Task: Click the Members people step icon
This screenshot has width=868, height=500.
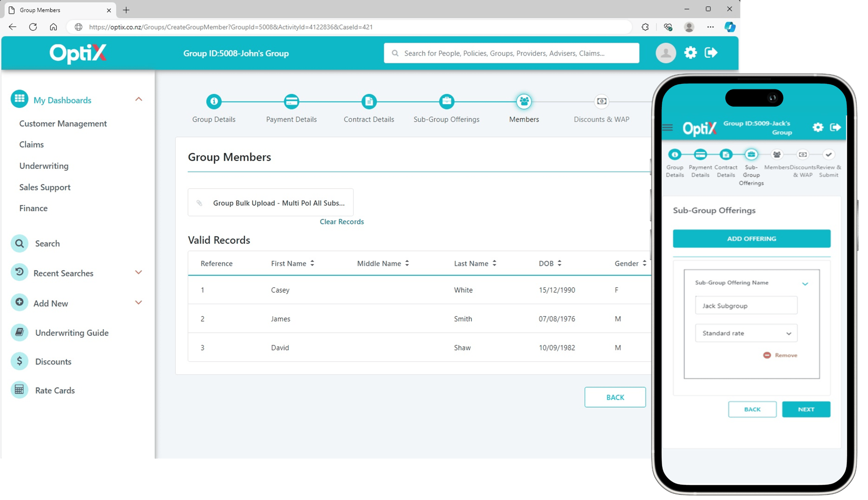Action: tap(524, 101)
